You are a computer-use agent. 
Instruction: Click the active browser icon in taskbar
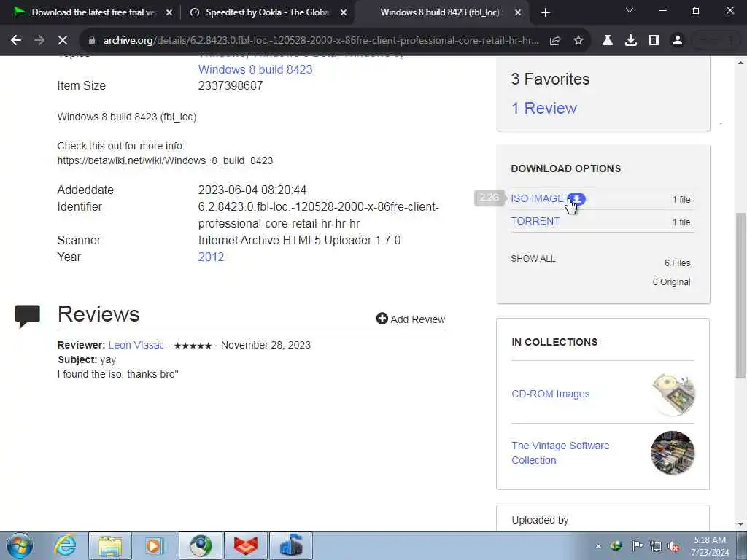(201, 545)
